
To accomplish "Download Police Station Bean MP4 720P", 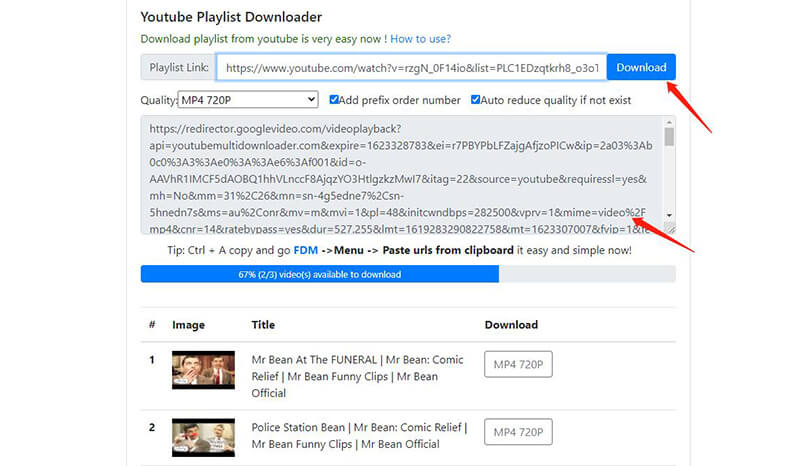I will pos(518,432).
